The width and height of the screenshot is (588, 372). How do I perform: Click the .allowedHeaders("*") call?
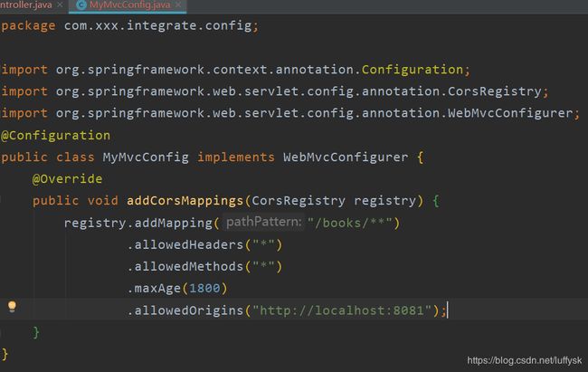[204, 244]
